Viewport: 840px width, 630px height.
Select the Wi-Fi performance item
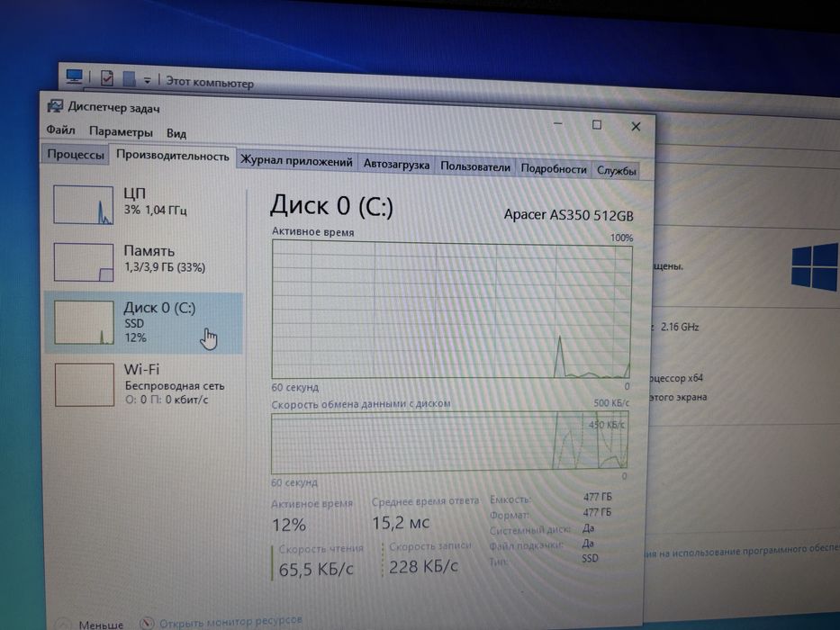coord(143,384)
